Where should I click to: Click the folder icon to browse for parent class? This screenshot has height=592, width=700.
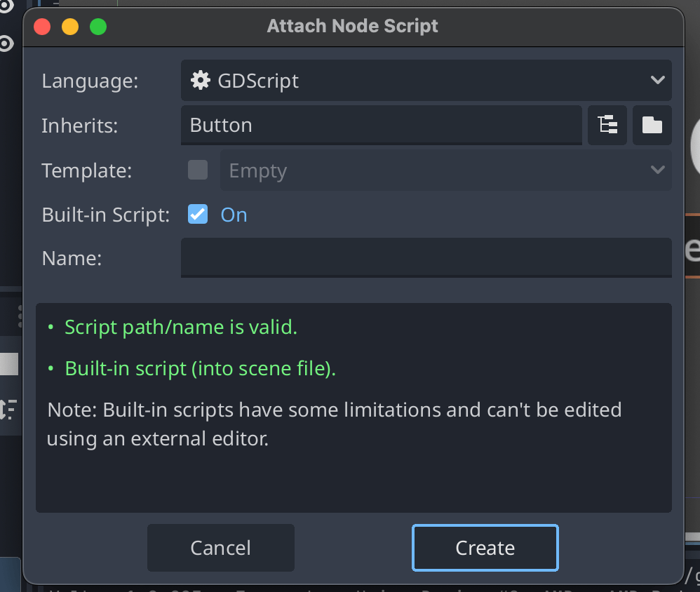click(x=652, y=126)
